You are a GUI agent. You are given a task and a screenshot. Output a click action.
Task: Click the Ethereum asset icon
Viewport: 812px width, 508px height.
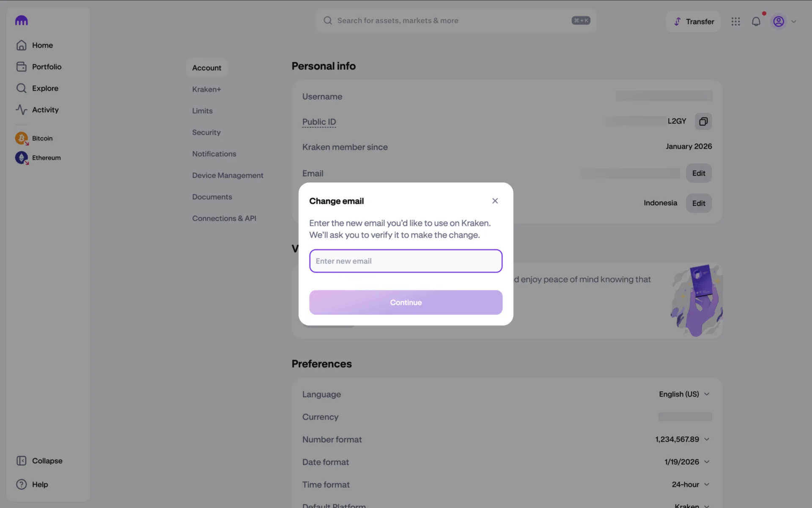click(21, 158)
